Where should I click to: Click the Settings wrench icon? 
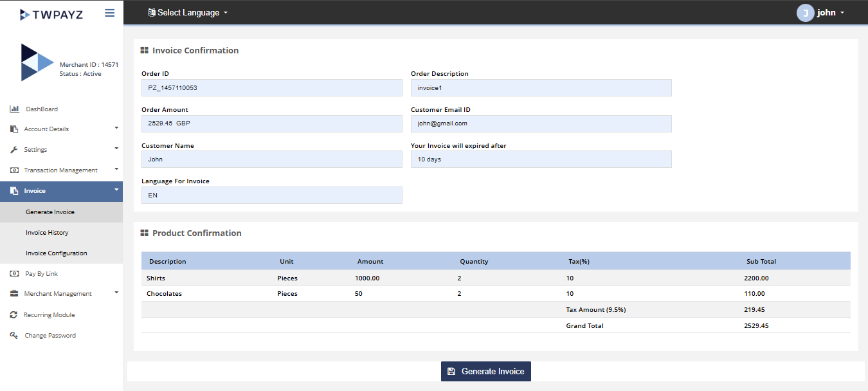click(14, 150)
